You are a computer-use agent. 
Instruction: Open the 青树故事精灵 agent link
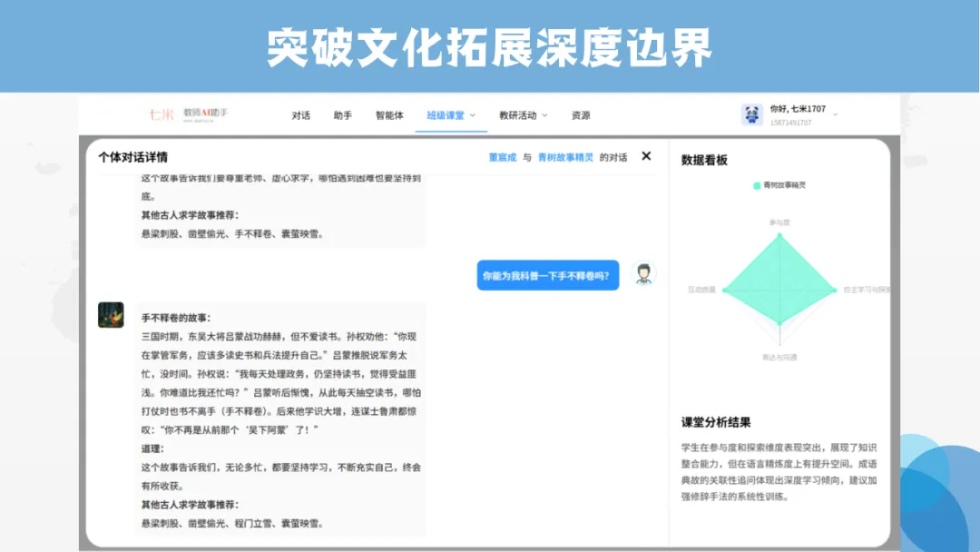[565, 158]
